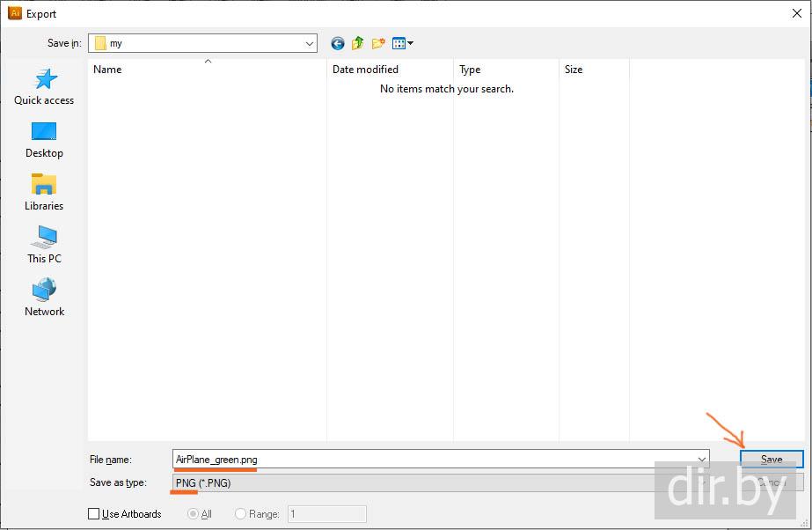Image resolution: width=812 pixels, height=530 pixels.
Task: Open Quick access location
Action: click(44, 87)
